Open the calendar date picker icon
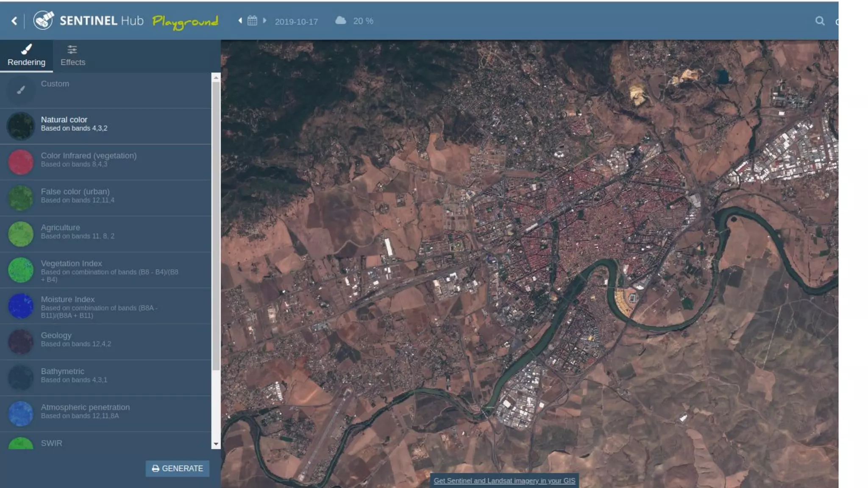Viewport: 868px width, 488px height. pyautogui.click(x=252, y=21)
